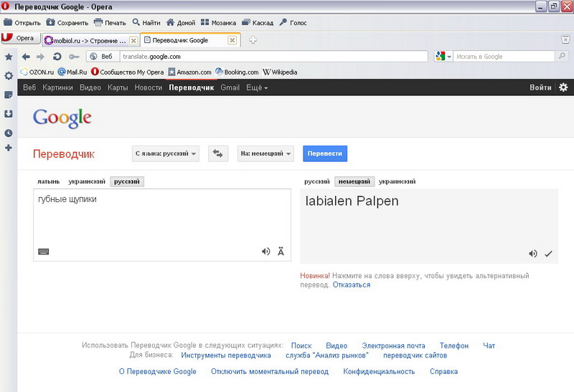Toggle the transliteration Ä button
Image resolution: width=574 pixels, height=392 pixels.
(281, 252)
